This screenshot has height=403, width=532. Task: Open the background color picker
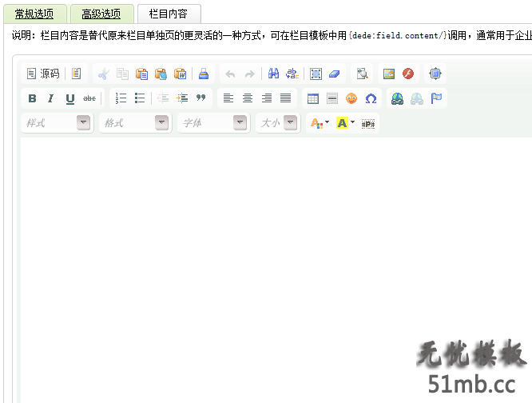pos(345,123)
